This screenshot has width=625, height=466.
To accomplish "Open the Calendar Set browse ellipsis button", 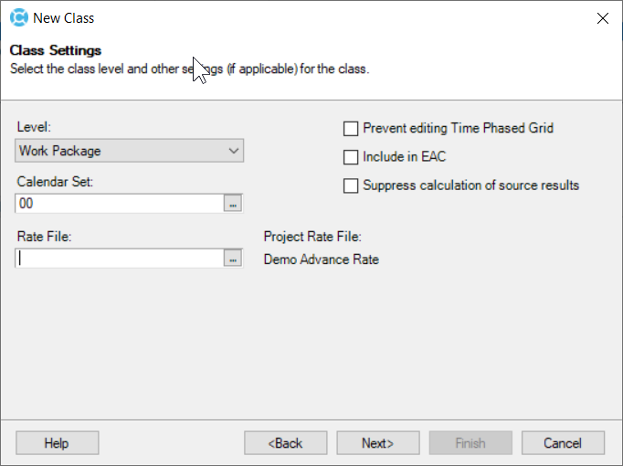I will pos(233,204).
